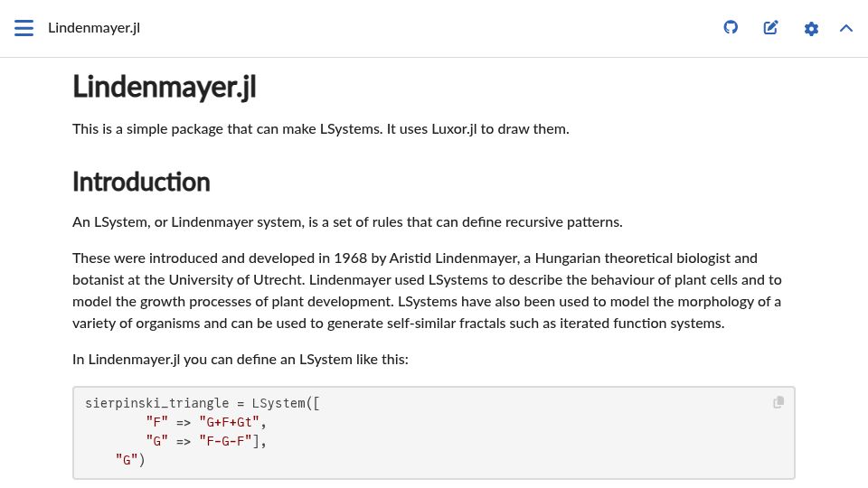Open the settings gear icon
868x488 pixels.
[x=811, y=29]
